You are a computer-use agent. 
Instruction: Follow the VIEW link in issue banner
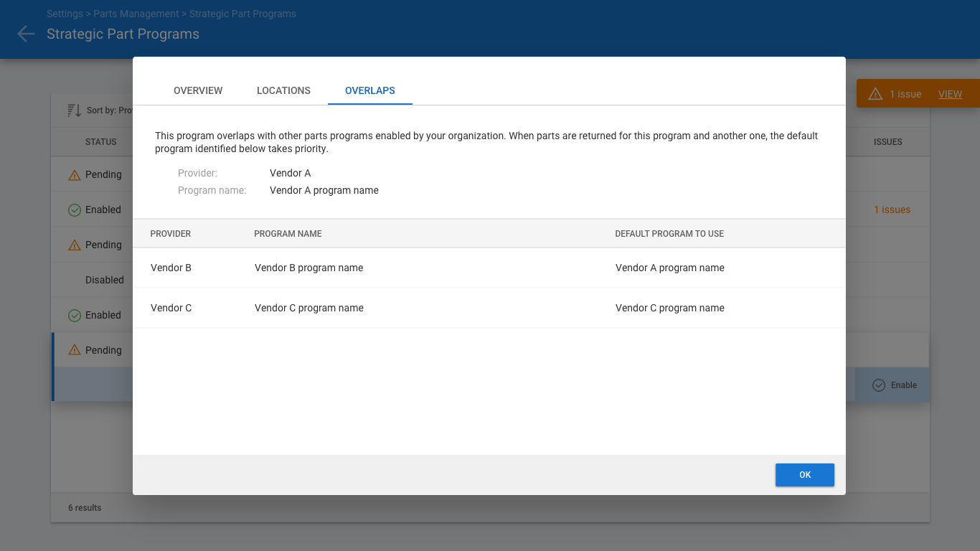[950, 94]
